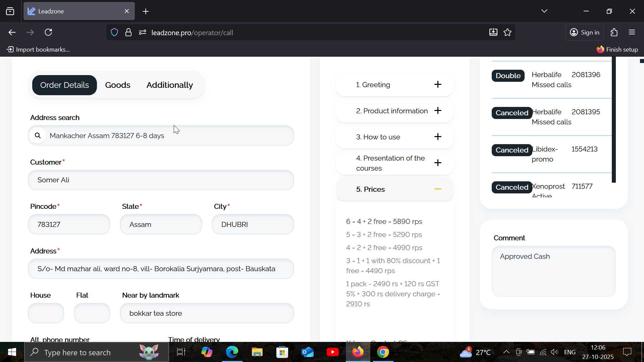The height and width of the screenshot is (362, 644).
Task: Click the address search magnifier icon
Action: pos(38,135)
